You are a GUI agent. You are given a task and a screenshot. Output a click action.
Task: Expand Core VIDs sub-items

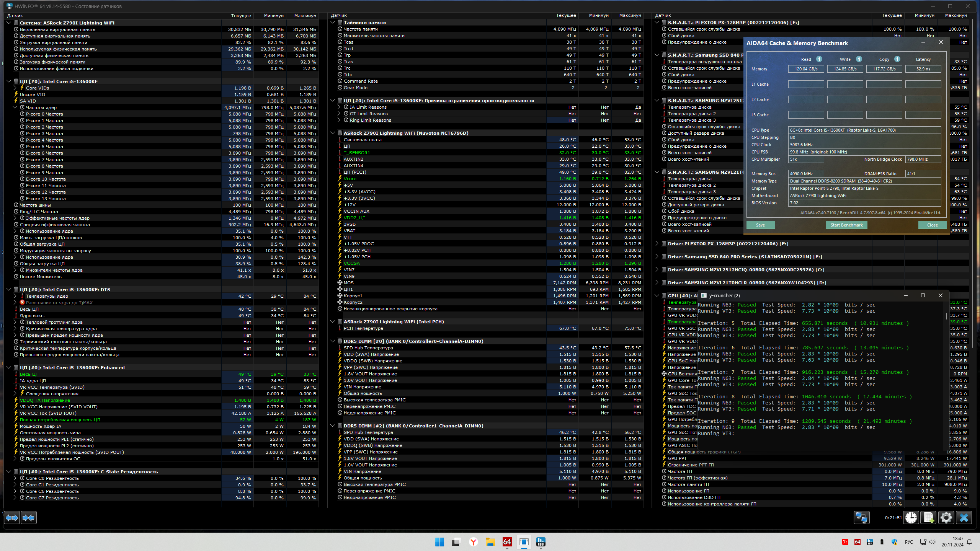tap(15, 88)
